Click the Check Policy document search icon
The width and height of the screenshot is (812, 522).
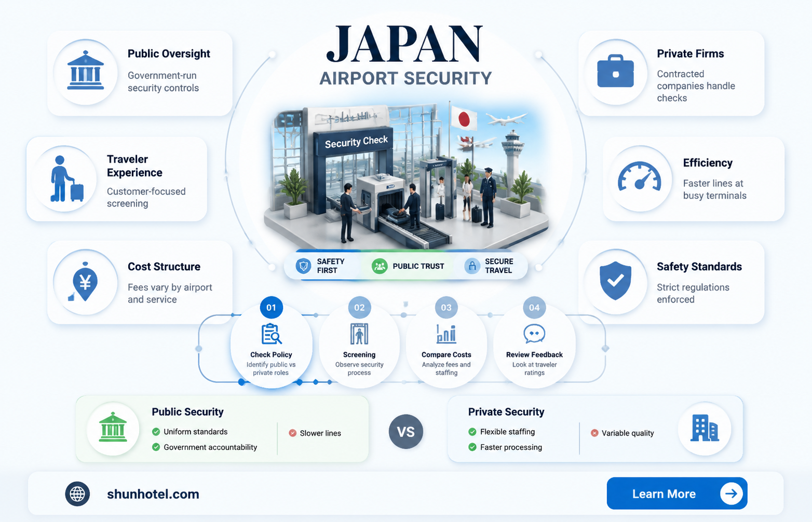(271, 334)
